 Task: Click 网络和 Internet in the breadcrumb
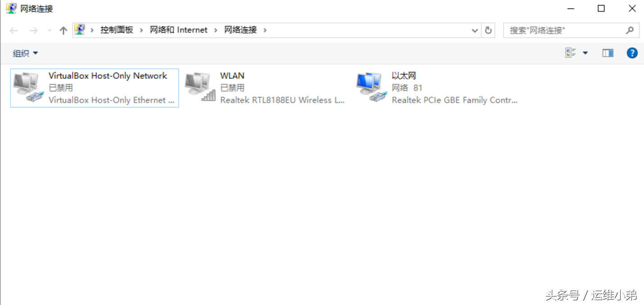point(179,30)
